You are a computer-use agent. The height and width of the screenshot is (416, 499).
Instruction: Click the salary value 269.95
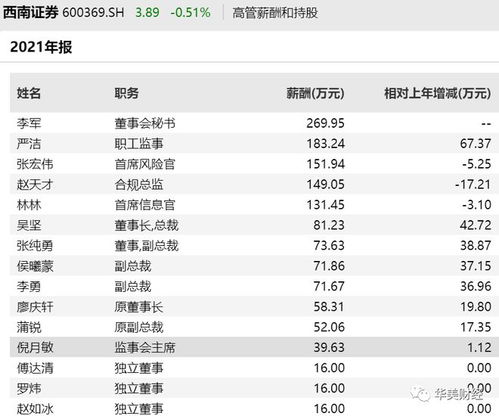coord(325,123)
